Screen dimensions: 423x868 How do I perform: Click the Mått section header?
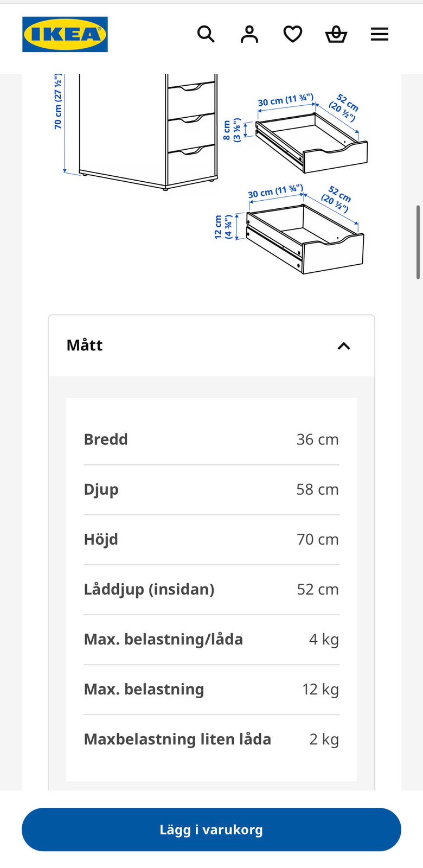point(211,346)
